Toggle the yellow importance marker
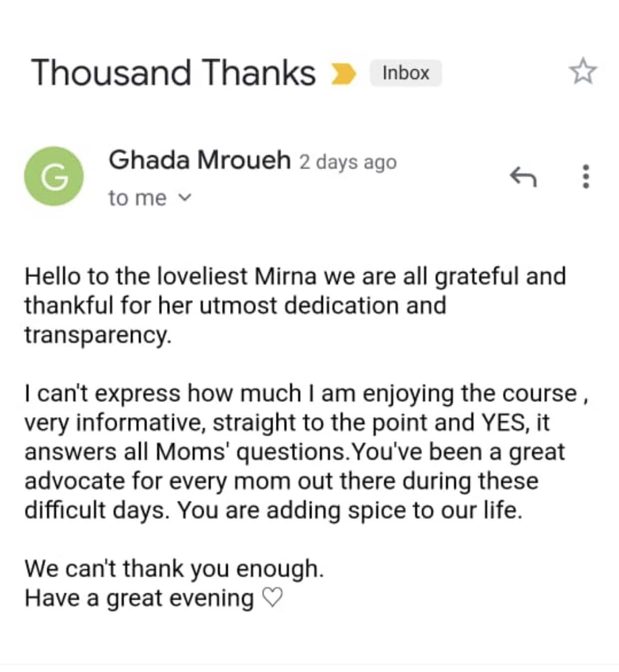The width and height of the screenshot is (619, 672). (343, 74)
